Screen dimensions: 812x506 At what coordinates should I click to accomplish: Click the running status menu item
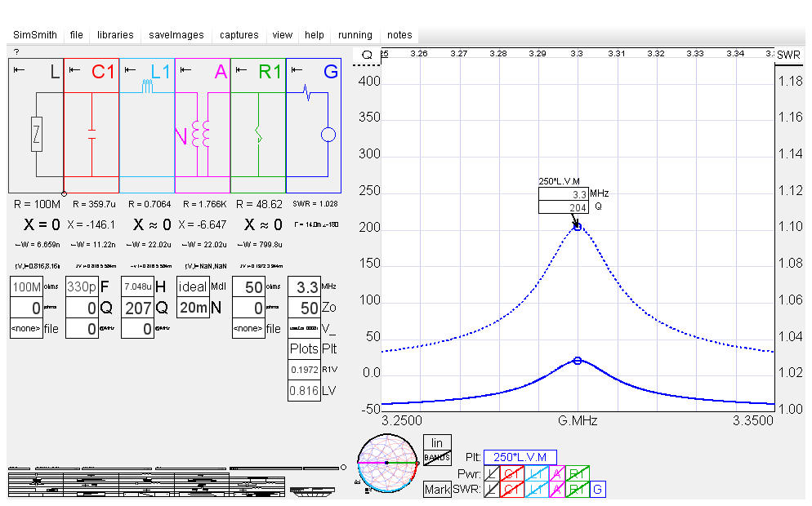click(355, 34)
